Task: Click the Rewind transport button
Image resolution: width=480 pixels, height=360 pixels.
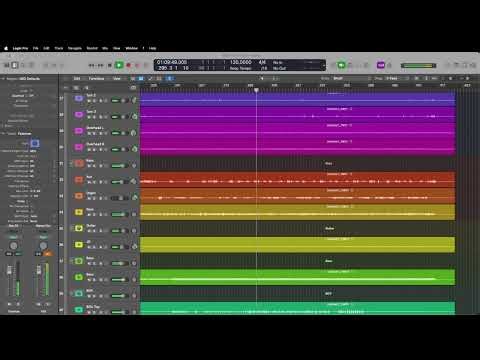Action: click(x=92, y=65)
